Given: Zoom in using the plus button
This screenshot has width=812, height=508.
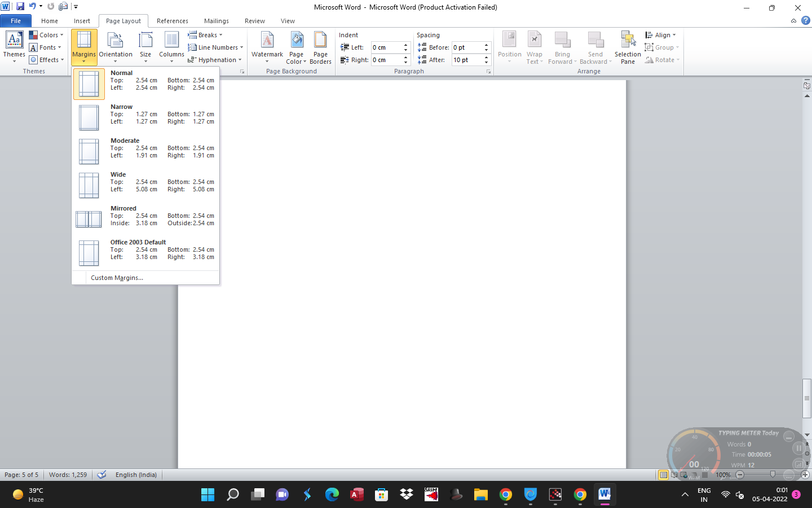Looking at the screenshot, I should point(805,475).
